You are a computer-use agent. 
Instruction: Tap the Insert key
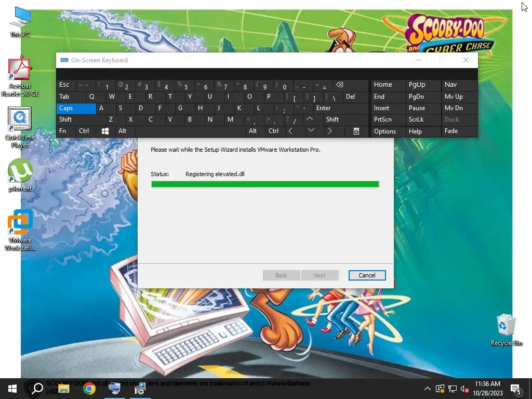tap(388, 108)
